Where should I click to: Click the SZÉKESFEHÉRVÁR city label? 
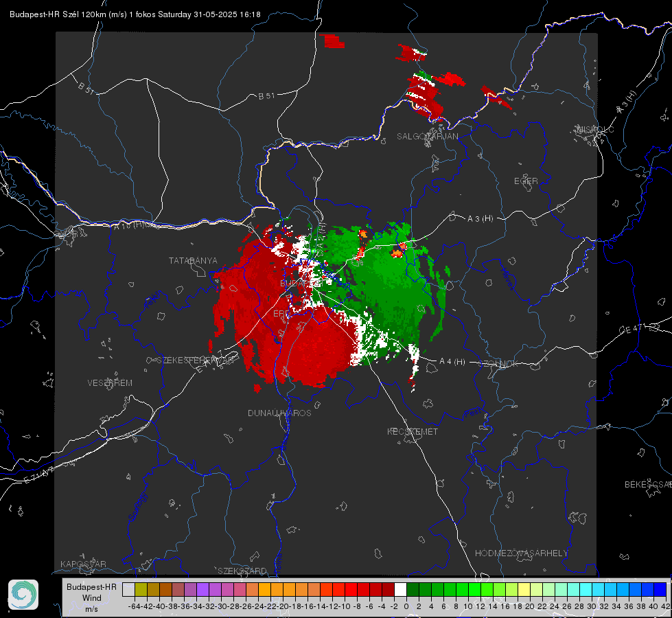pos(195,360)
